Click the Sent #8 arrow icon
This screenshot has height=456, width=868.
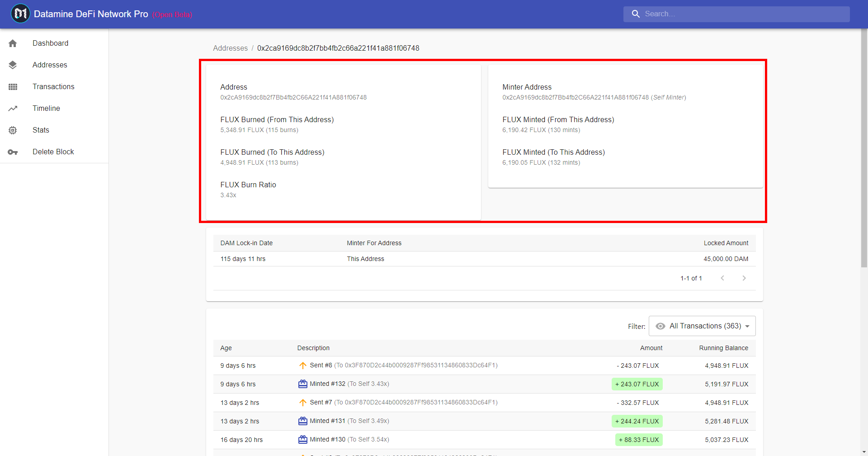[x=303, y=366]
